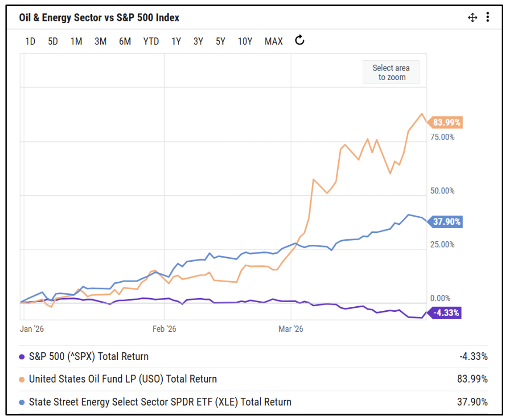Viewport: 509px width, 420px height.
Task: Click the orange 83.99% value tag
Action: [x=446, y=122]
